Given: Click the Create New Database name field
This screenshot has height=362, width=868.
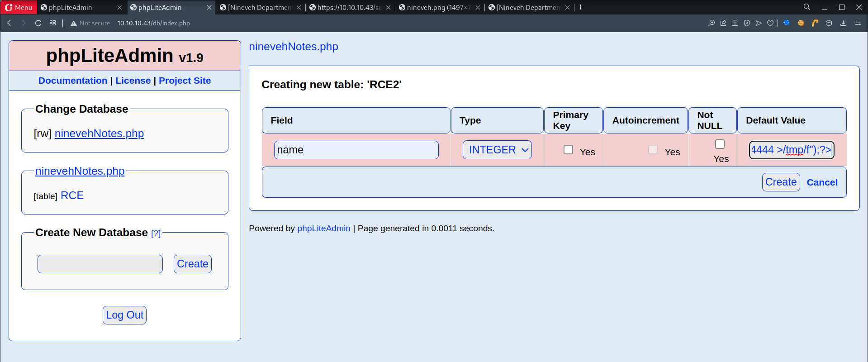Looking at the screenshot, I should pyautogui.click(x=100, y=264).
